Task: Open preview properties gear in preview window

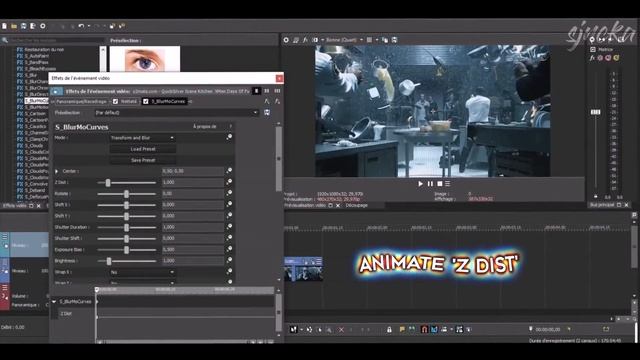Action: [286, 40]
